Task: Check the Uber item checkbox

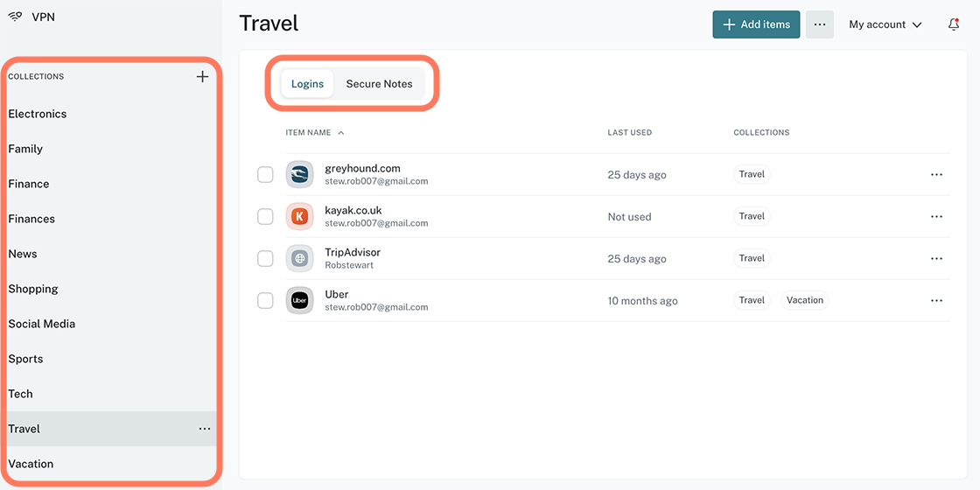Action: [265, 301]
